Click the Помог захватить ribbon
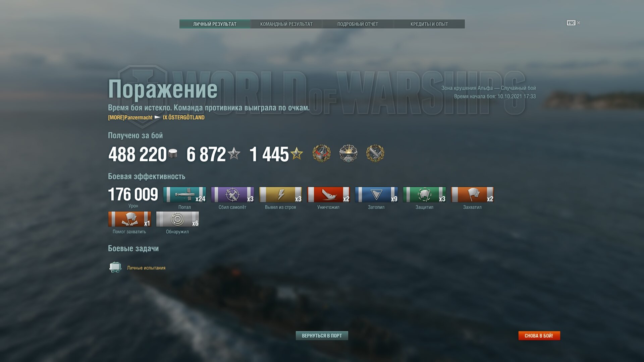Image resolution: width=644 pixels, height=362 pixels. (129, 219)
